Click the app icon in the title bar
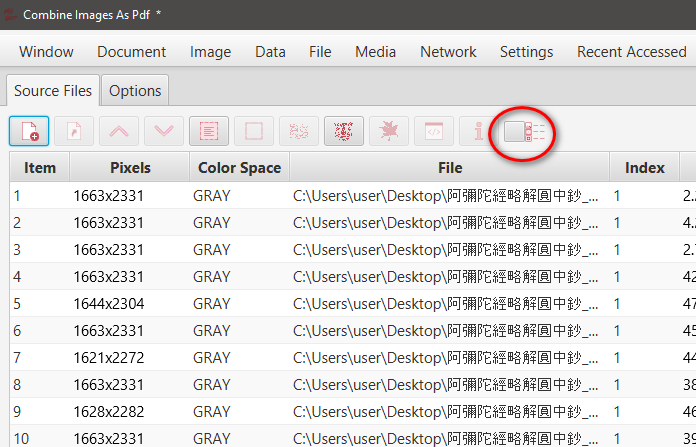The width and height of the screenshot is (696, 447). point(10,14)
